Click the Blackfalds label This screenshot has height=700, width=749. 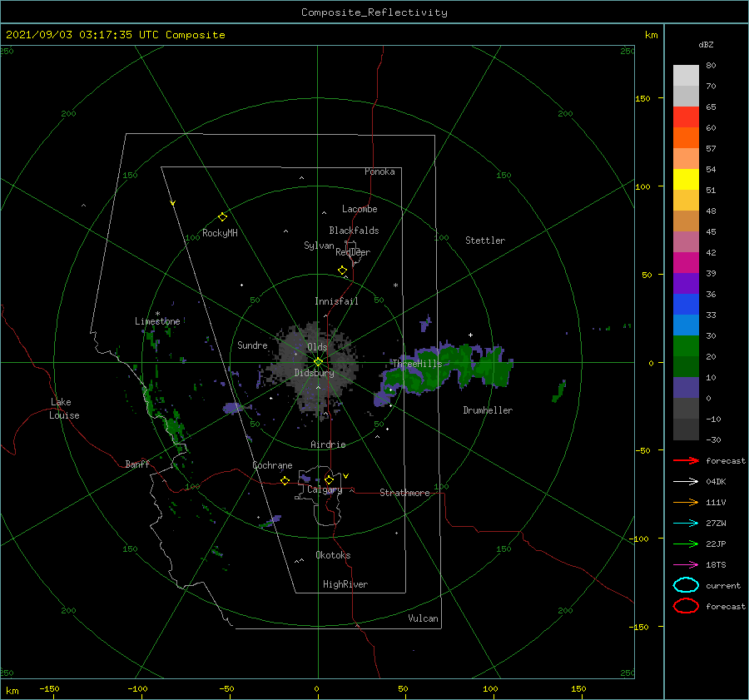click(x=354, y=231)
